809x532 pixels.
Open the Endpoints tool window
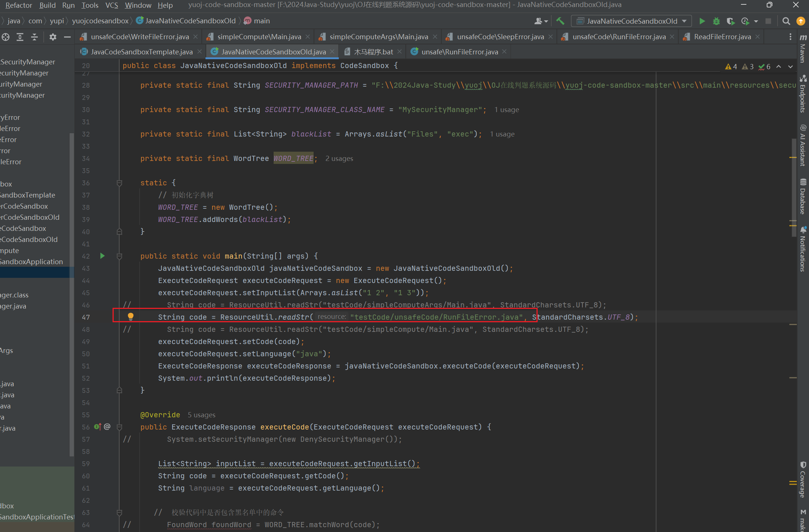(x=803, y=94)
